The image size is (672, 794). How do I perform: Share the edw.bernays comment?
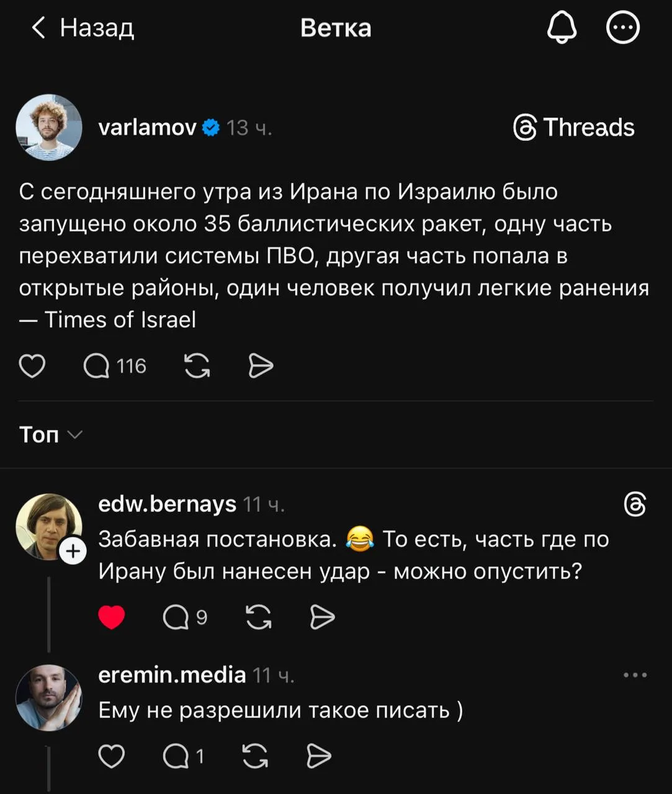(321, 617)
